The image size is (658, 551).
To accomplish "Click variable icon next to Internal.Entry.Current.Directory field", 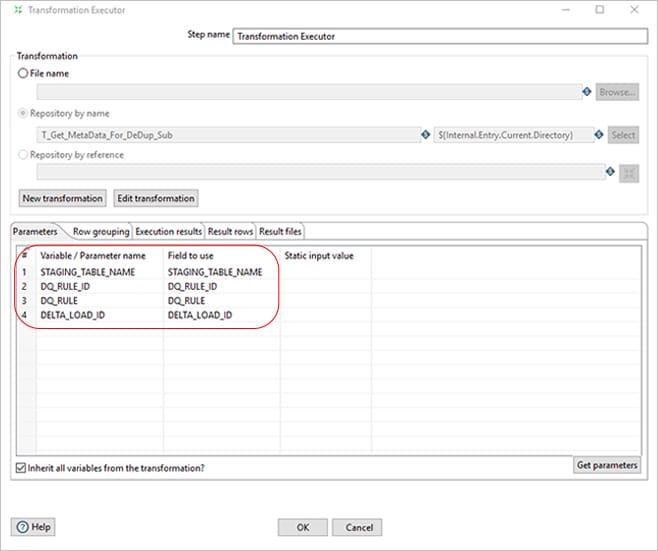I will 599,135.
